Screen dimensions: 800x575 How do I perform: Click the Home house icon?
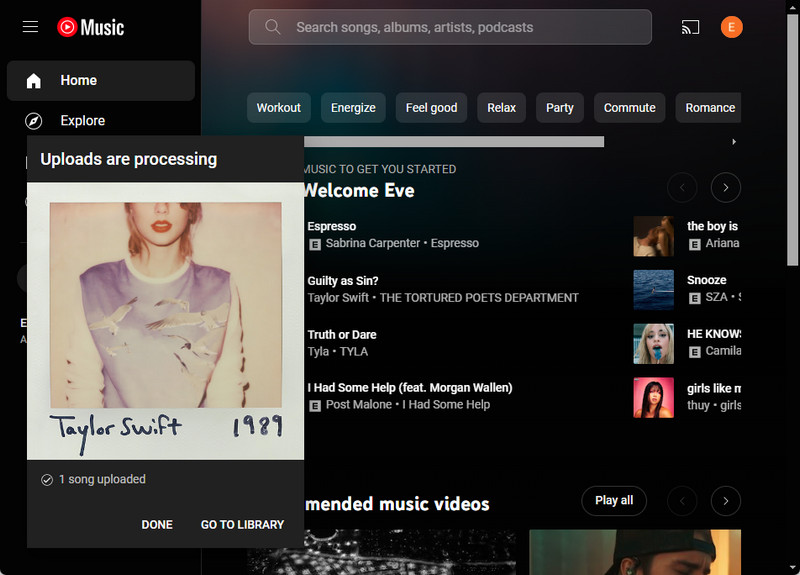click(34, 81)
